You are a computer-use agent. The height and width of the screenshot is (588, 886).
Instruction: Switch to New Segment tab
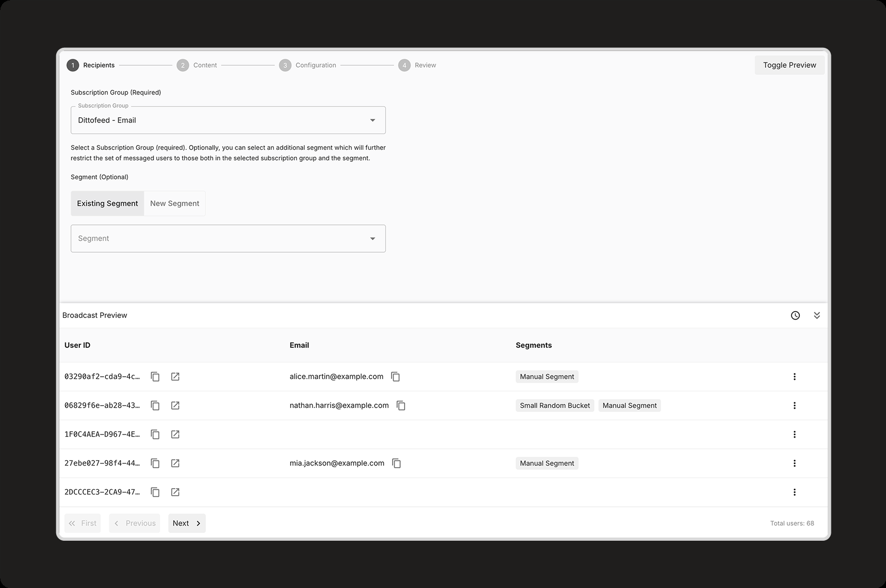(174, 203)
